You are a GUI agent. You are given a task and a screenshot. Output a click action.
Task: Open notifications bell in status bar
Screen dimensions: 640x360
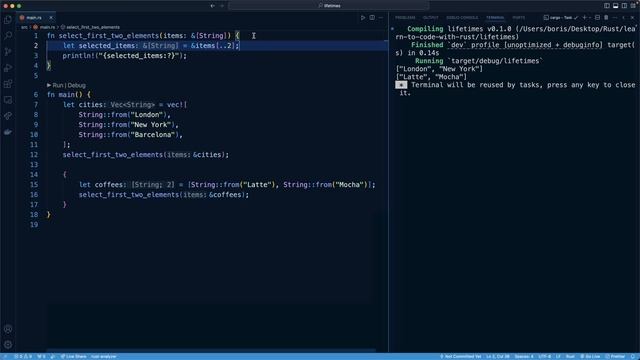click(x=633, y=356)
